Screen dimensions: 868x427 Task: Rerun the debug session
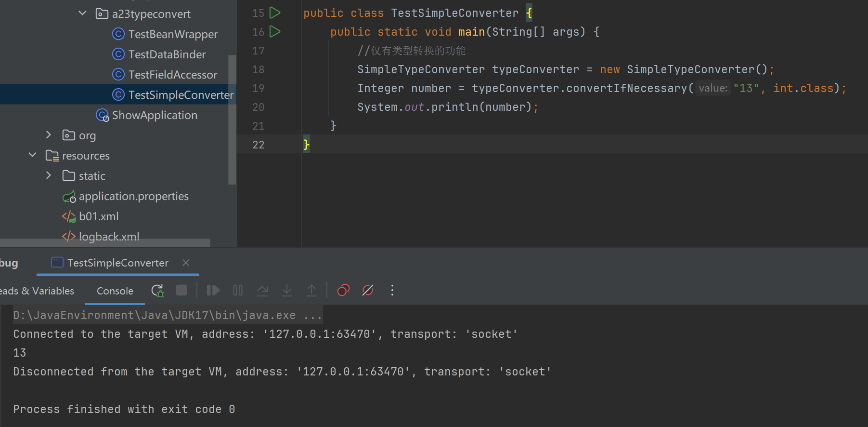pos(157,290)
